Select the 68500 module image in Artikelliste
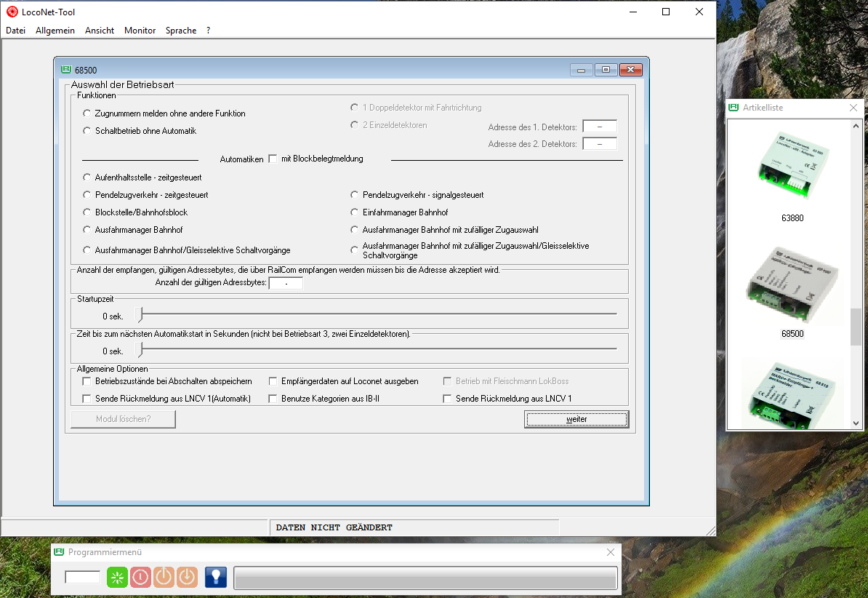This screenshot has height=598, width=868. click(792, 285)
